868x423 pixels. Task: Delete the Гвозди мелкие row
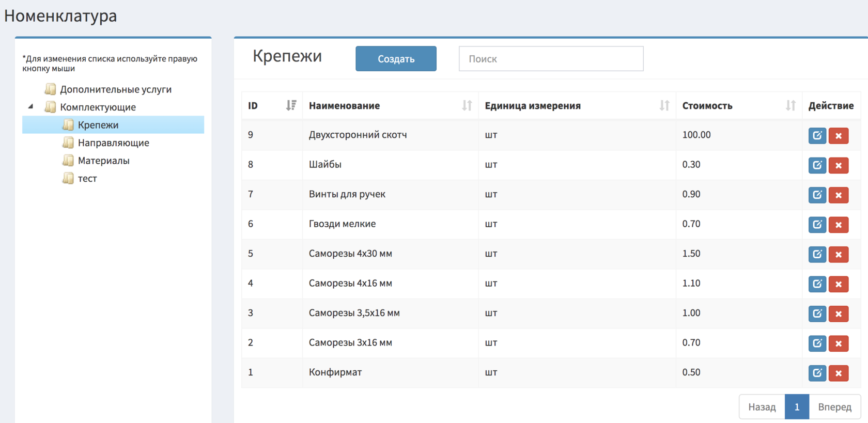[839, 225]
